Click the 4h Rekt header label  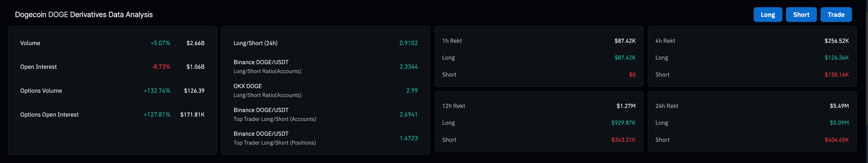pos(665,41)
